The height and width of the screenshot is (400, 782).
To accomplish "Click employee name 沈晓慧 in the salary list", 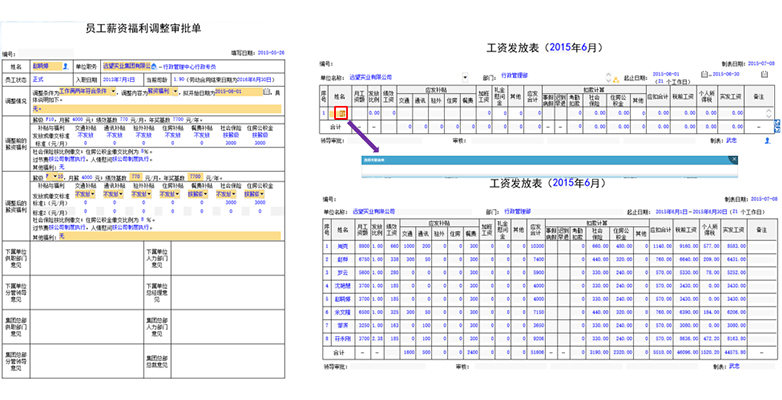I will pos(342,284).
